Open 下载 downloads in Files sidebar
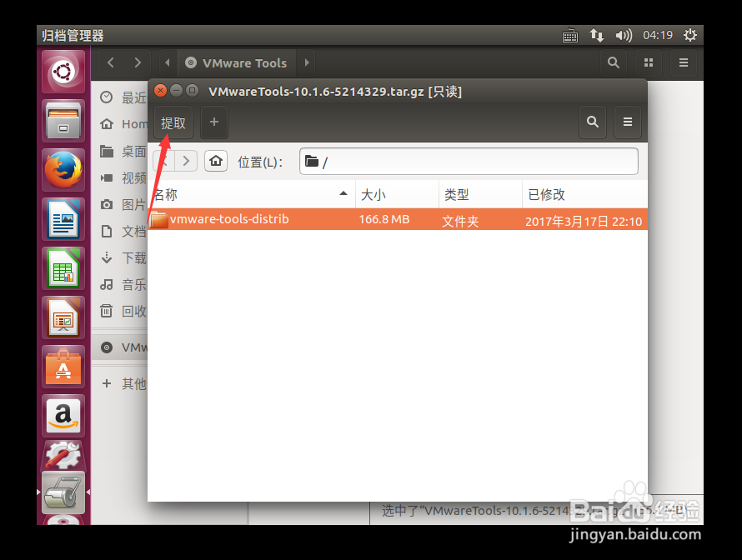Viewport: 742px width, 560px height. 120,257
